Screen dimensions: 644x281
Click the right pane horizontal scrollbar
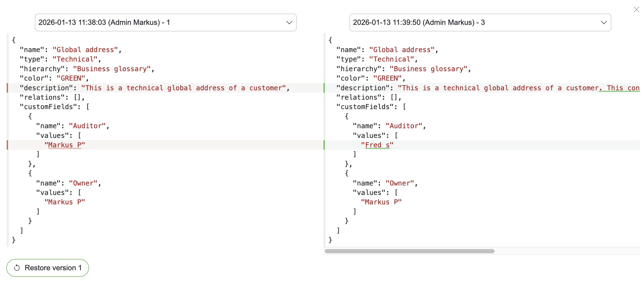click(409, 251)
